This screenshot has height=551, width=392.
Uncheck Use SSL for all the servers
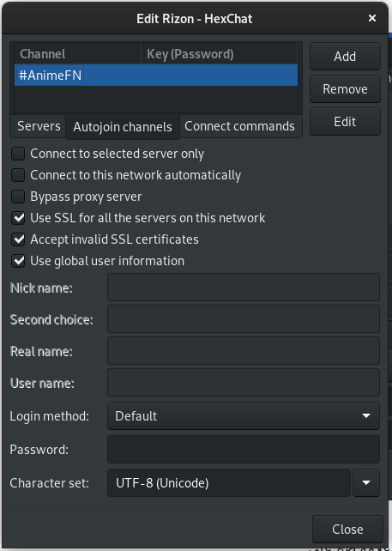click(x=18, y=218)
